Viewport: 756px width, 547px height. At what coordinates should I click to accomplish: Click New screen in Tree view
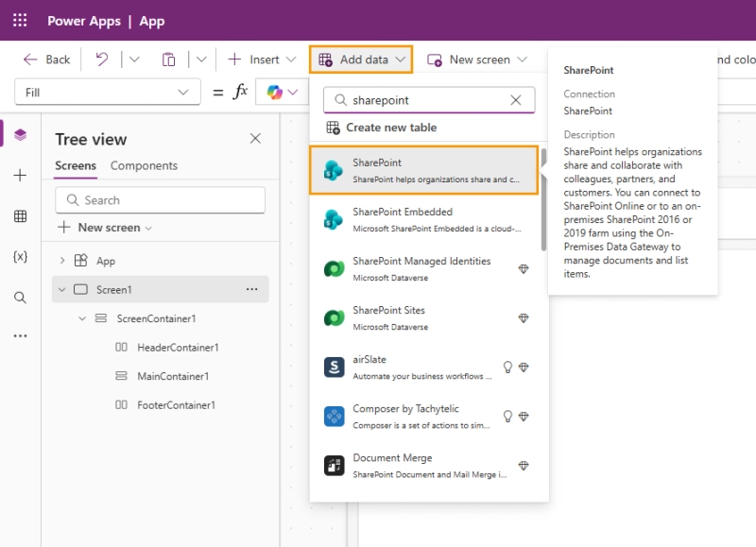[x=105, y=227]
